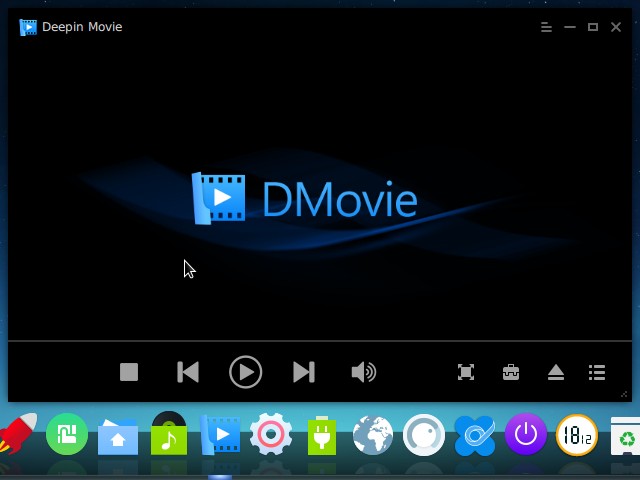
Task: Open the blue clover app in dock
Action: click(475, 436)
